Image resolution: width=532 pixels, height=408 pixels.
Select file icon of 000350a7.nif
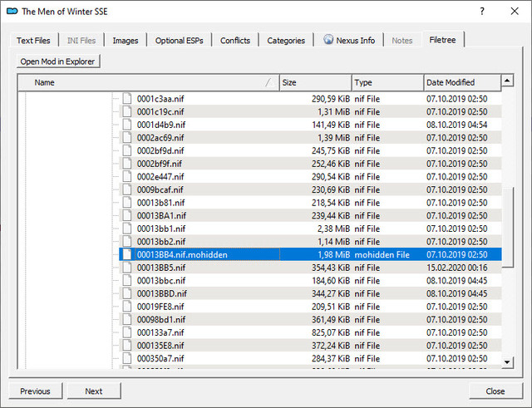(x=127, y=358)
